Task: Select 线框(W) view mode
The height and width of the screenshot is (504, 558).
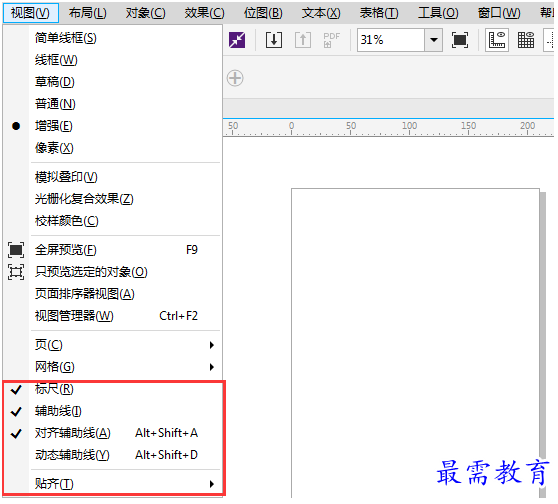Action: [112, 60]
